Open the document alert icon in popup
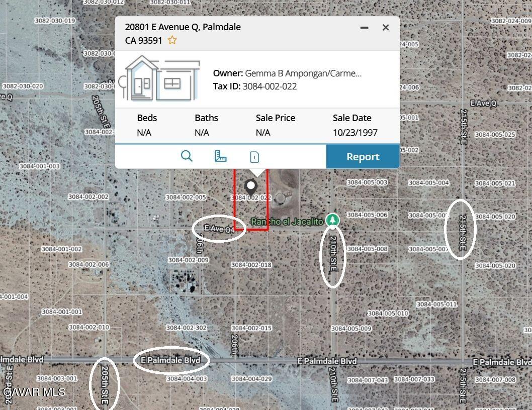532x410 pixels. pyautogui.click(x=254, y=157)
